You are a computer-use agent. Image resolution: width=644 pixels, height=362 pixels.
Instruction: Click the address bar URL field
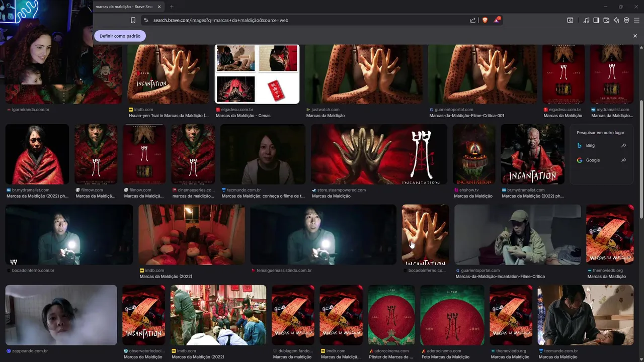click(307, 20)
